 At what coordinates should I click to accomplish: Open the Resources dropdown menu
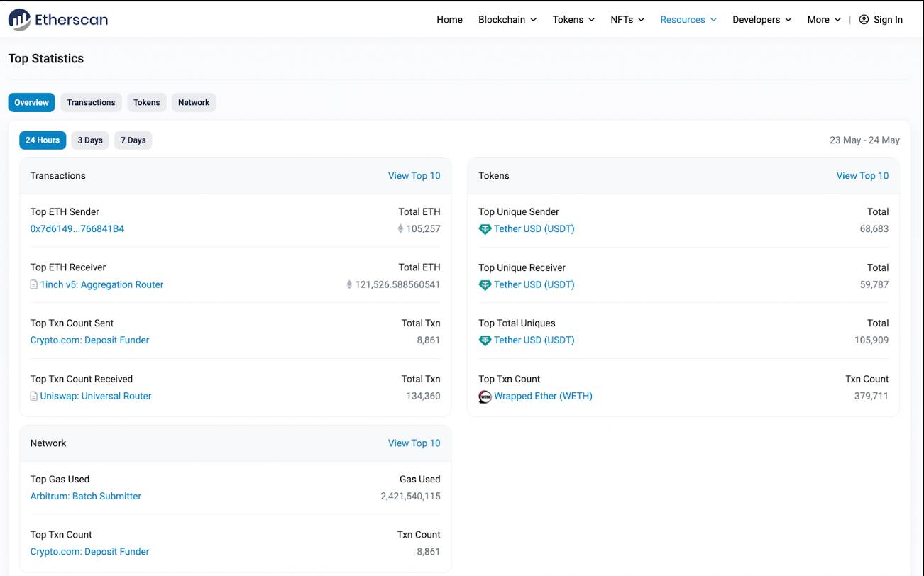point(688,20)
